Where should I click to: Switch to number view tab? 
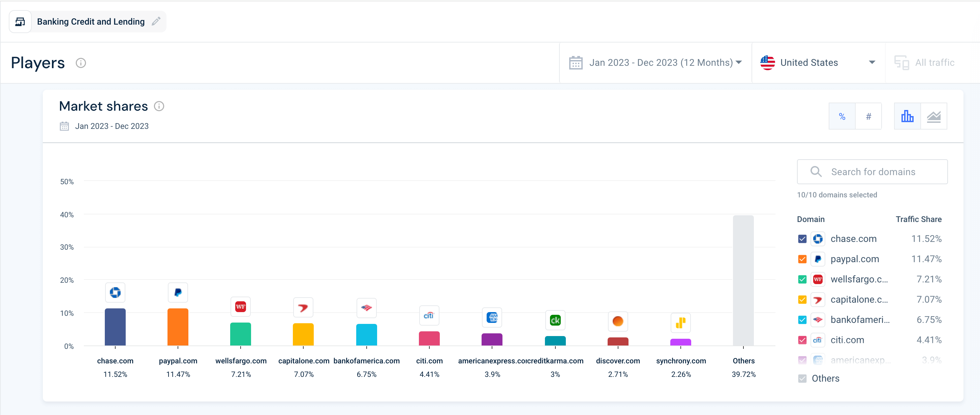click(x=868, y=116)
